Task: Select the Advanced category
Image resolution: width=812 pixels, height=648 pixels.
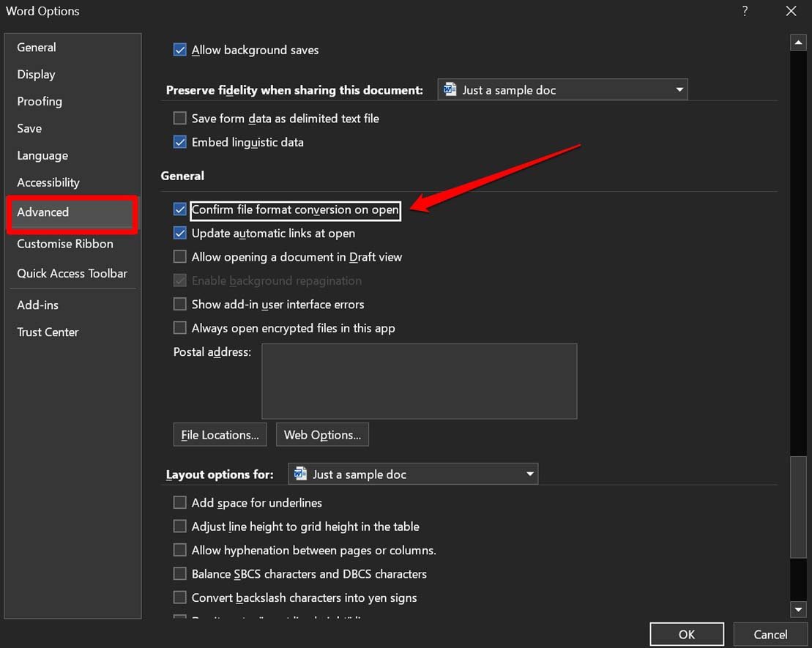Action: [72, 212]
